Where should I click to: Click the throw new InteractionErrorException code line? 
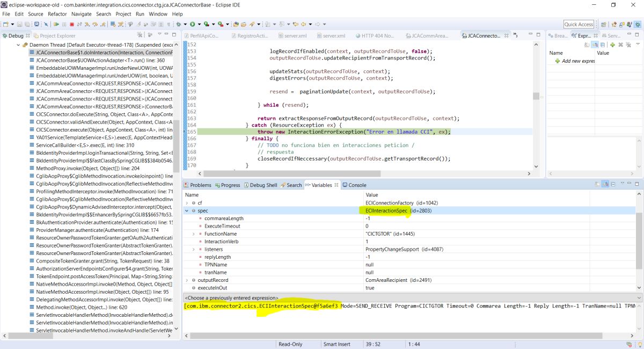pyautogui.click(x=354, y=132)
